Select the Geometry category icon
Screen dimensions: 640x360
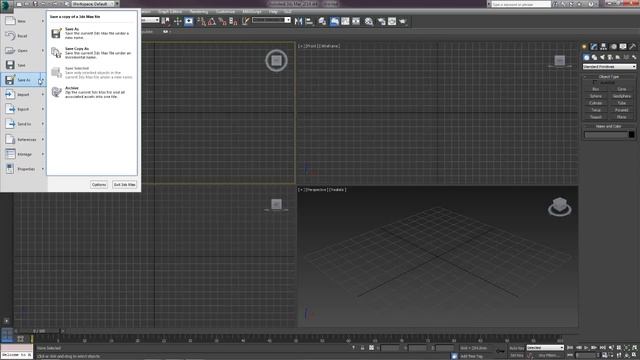tap(587, 57)
